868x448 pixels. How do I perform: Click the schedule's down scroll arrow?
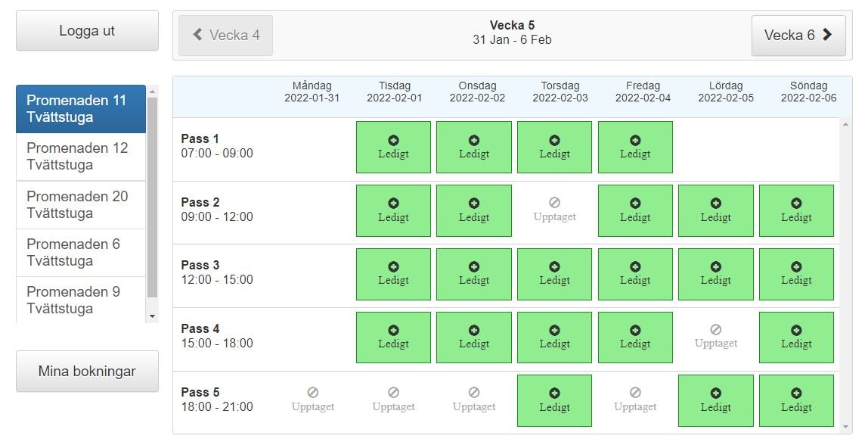846,428
